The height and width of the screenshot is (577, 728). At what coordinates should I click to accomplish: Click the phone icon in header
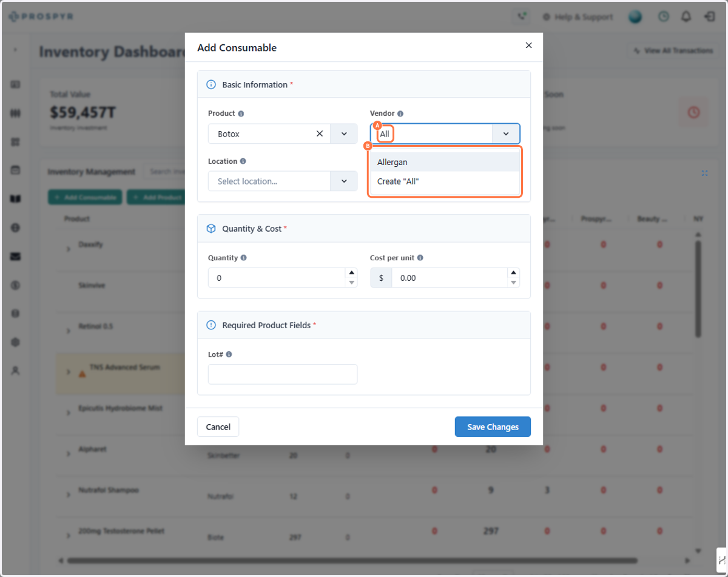(521, 17)
